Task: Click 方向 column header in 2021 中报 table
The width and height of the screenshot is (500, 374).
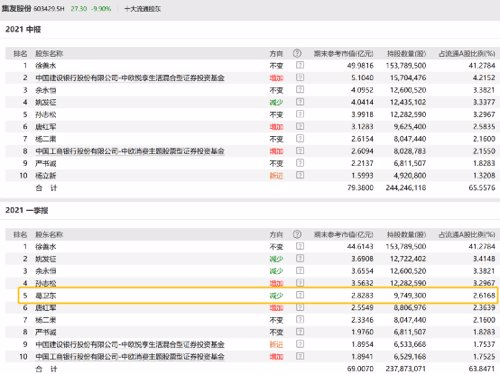Action: 276,54
